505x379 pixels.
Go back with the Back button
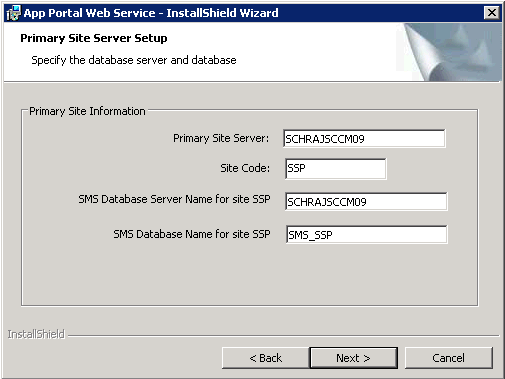(266, 358)
